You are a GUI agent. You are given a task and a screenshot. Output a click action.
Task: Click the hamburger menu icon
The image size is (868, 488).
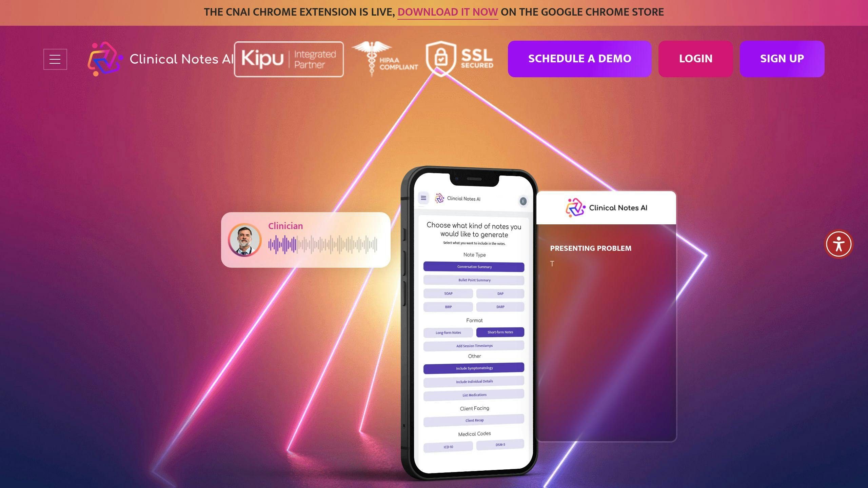tap(56, 58)
